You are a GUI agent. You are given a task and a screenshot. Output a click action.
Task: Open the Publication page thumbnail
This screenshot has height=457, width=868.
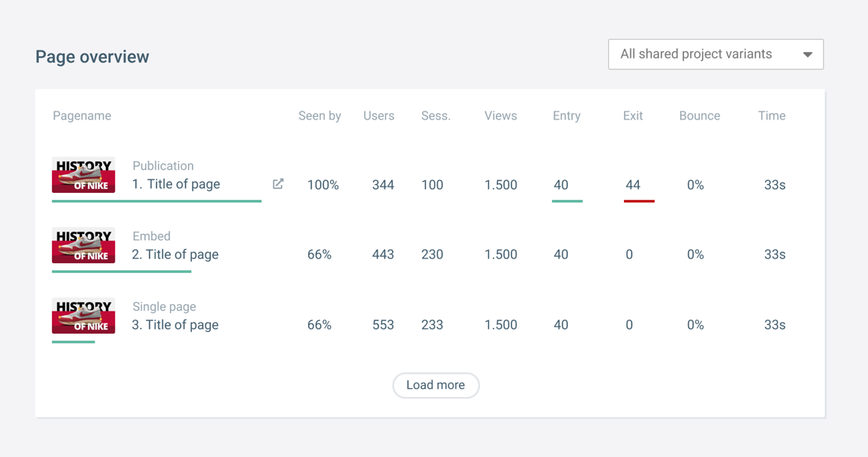coord(84,175)
